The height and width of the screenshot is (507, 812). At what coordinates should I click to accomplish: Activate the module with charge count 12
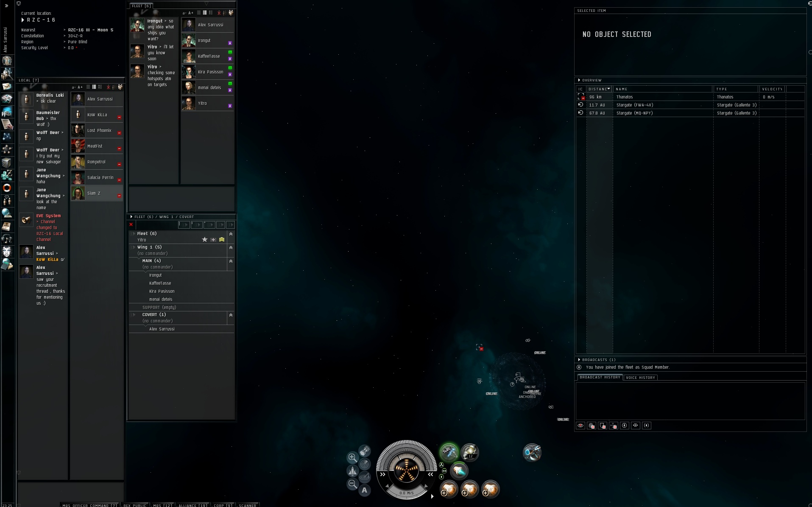click(469, 452)
